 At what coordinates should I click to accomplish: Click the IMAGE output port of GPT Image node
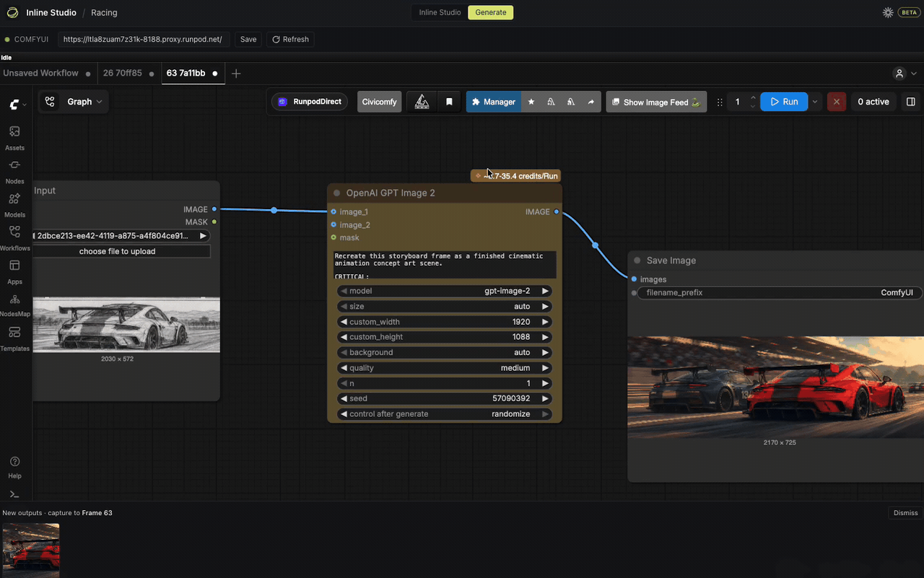556,212
